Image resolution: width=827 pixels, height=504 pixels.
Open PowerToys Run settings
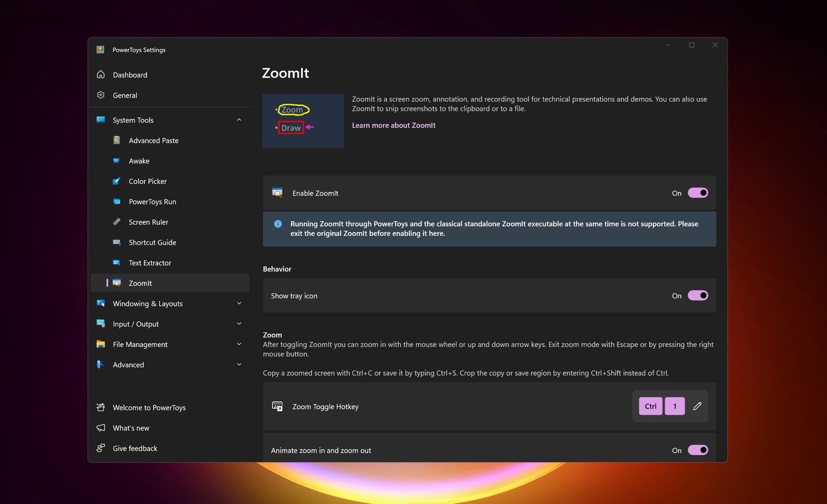point(170,201)
